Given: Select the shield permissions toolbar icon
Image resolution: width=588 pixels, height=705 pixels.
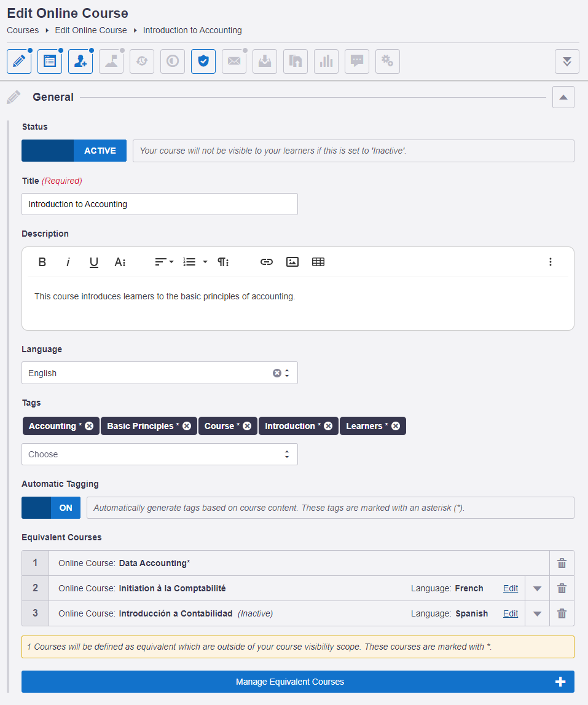Looking at the screenshot, I should [203, 61].
